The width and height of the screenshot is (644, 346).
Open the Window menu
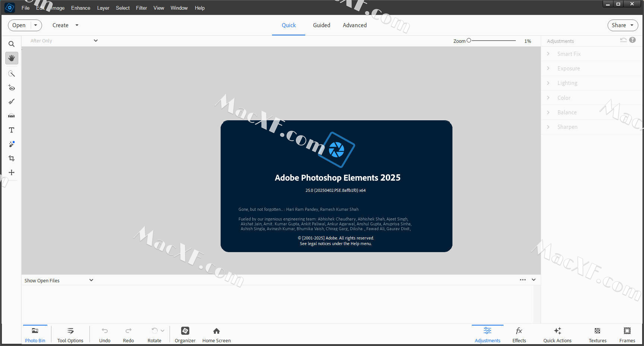pyautogui.click(x=179, y=8)
